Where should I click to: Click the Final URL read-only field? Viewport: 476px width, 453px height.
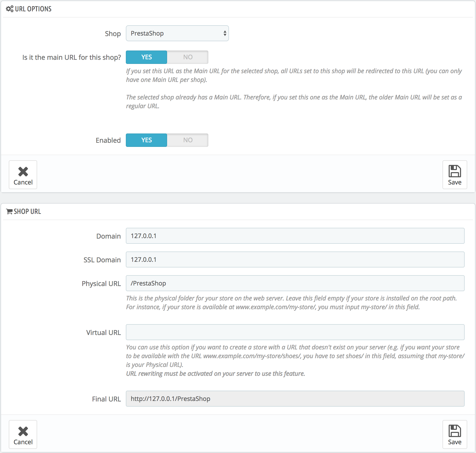(295, 399)
